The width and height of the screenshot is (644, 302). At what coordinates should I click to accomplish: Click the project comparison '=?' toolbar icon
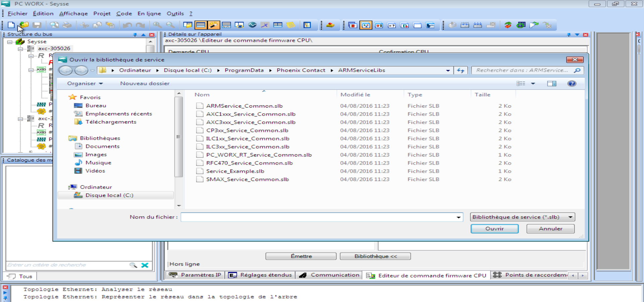(392, 25)
